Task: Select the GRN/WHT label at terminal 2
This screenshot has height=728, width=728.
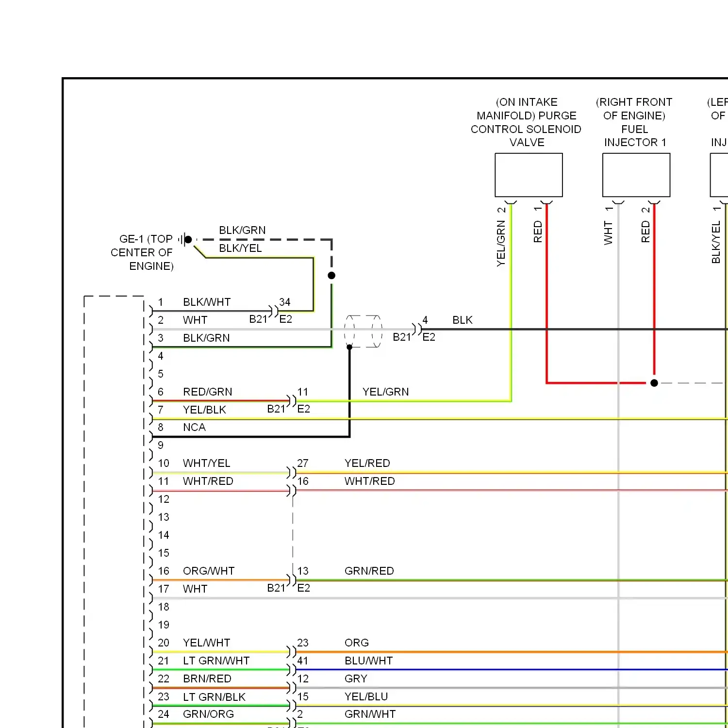Action: (370, 714)
